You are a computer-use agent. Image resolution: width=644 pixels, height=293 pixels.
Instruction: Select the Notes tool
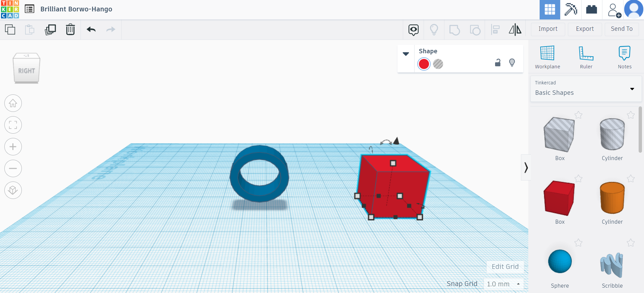(x=625, y=57)
